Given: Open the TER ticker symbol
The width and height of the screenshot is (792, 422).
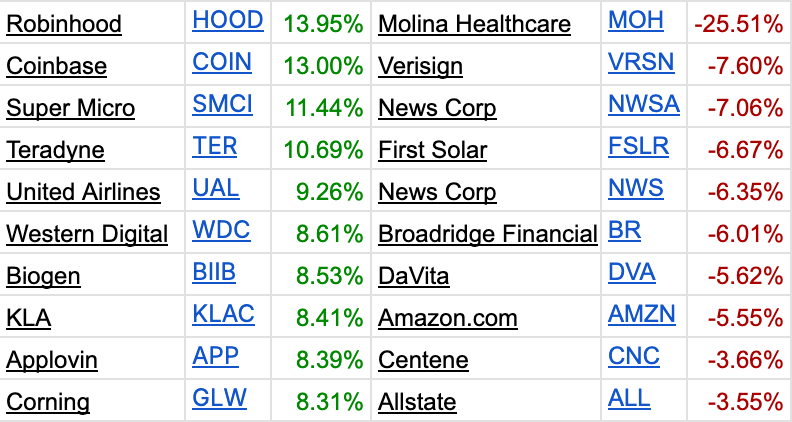Looking at the screenshot, I should coord(215,146).
